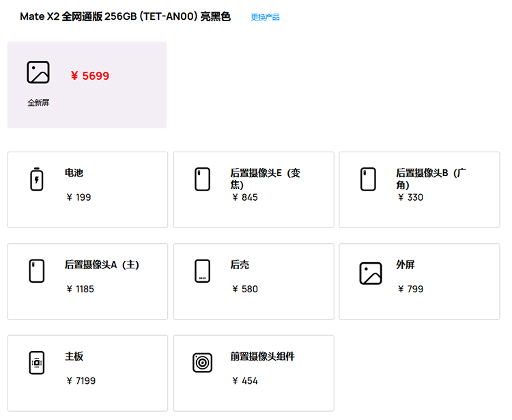The height and width of the screenshot is (420, 512).
Task: Select the image icon in 全新屏 card
Action: (38, 72)
